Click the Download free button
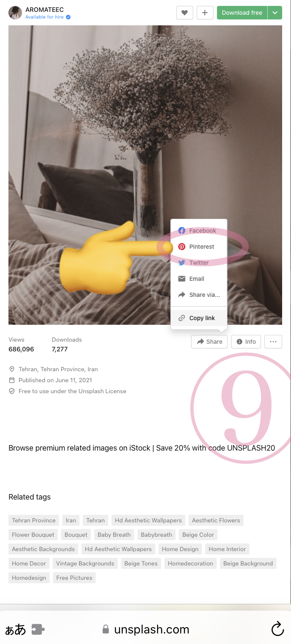This screenshot has width=291, height=644. (242, 13)
